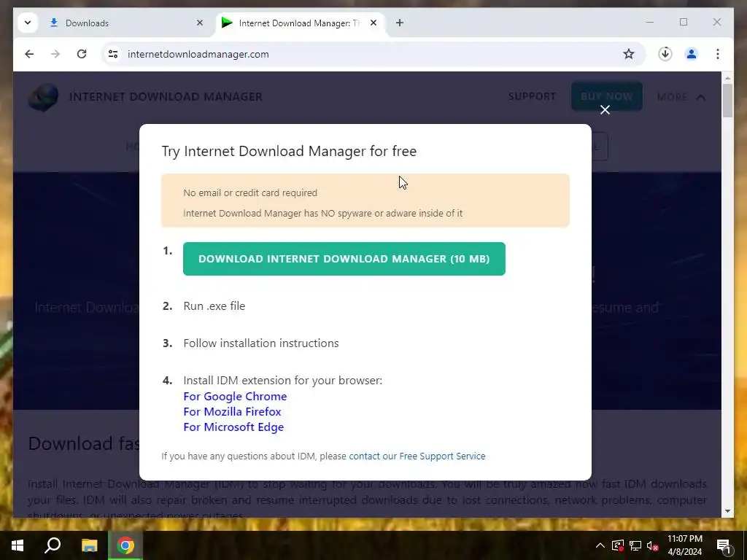The width and height of the screenshot is (747, 560).
Task: Click 'Try Internet Download Manager for free' heading
Action: (289, 151)
